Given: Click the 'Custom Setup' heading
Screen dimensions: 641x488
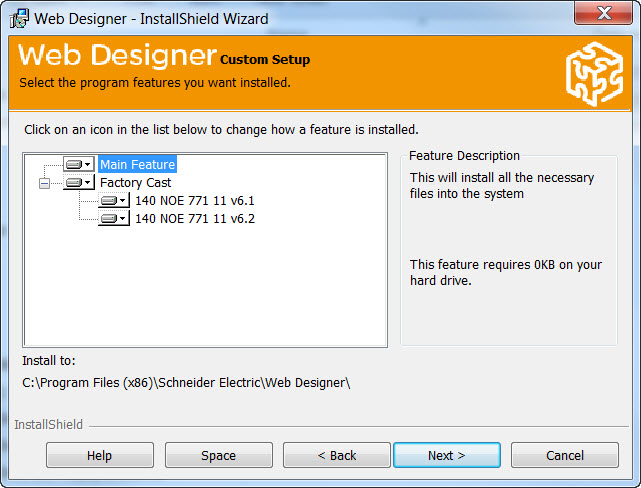Looking at the screenshot, I should click(265, 60).
